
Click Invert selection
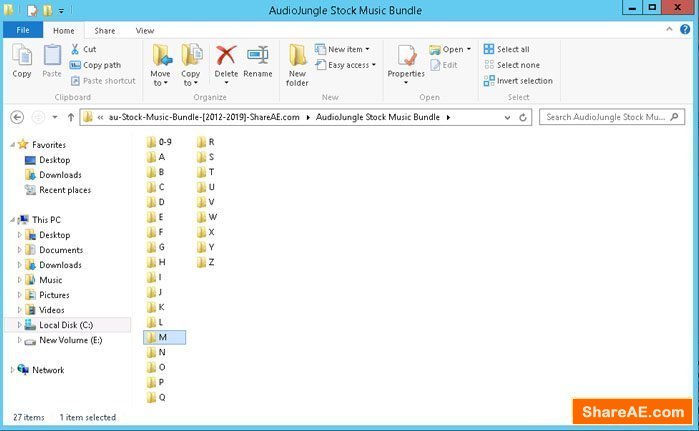click(x=518, y=81)
